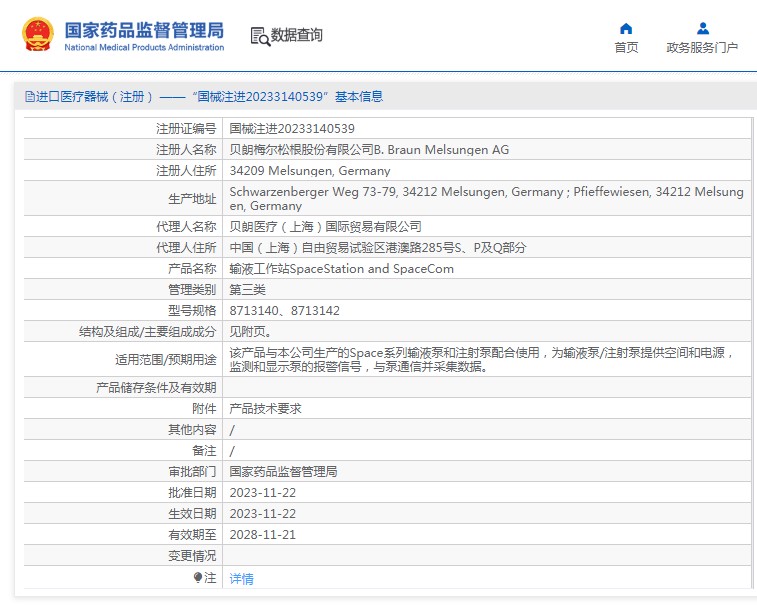Click the 管理类别 row label
Screen dimensions: 757x607
(192, 290)
